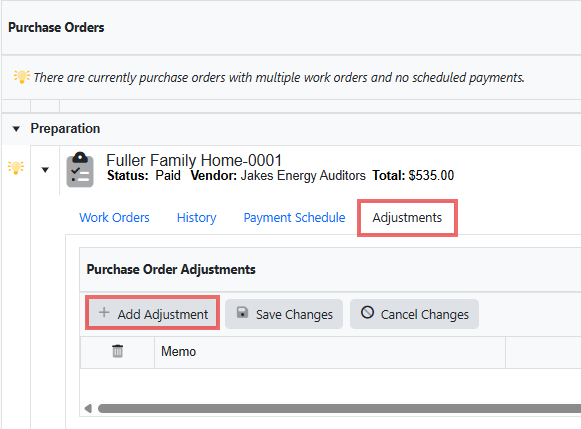Click the horizontal scrollbar track in the adjustments grid
The width and height of the screenshot is (581, 429).
pyautogui.click(x=339, y=408)
